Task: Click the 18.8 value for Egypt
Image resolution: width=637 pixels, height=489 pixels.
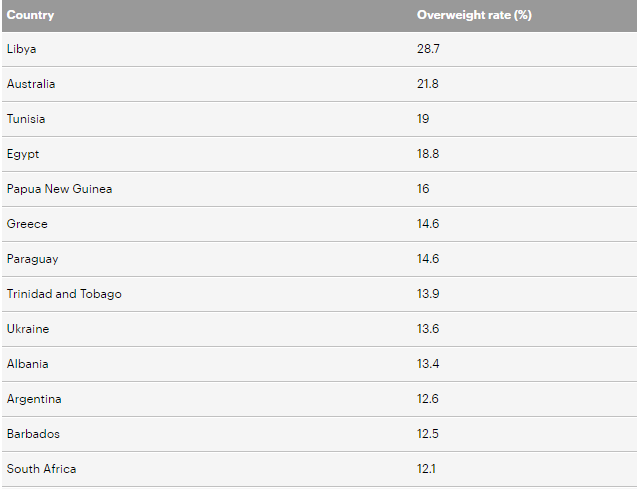Action: click(428, 154)
